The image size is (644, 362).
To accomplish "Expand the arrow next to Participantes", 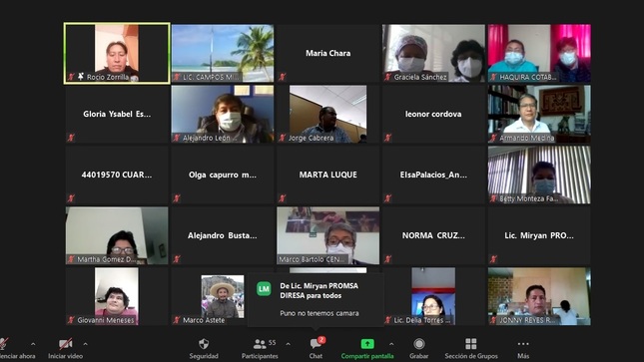I will tap(288, 344).
